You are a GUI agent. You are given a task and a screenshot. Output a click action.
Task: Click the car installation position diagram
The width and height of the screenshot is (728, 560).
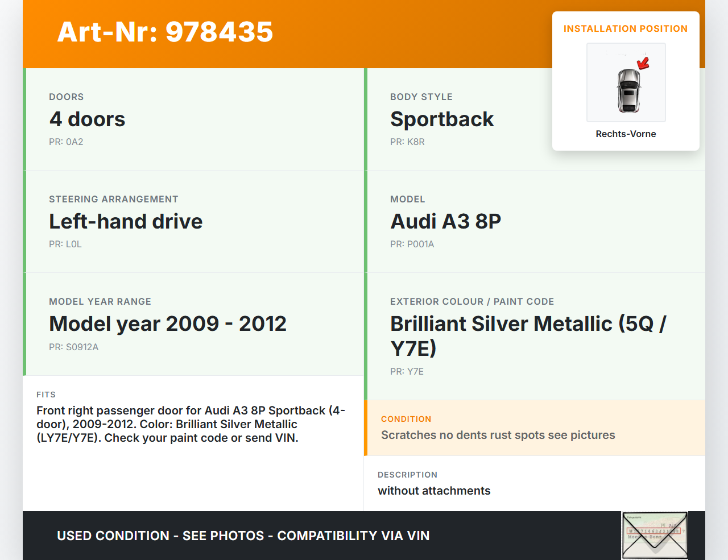626,82
